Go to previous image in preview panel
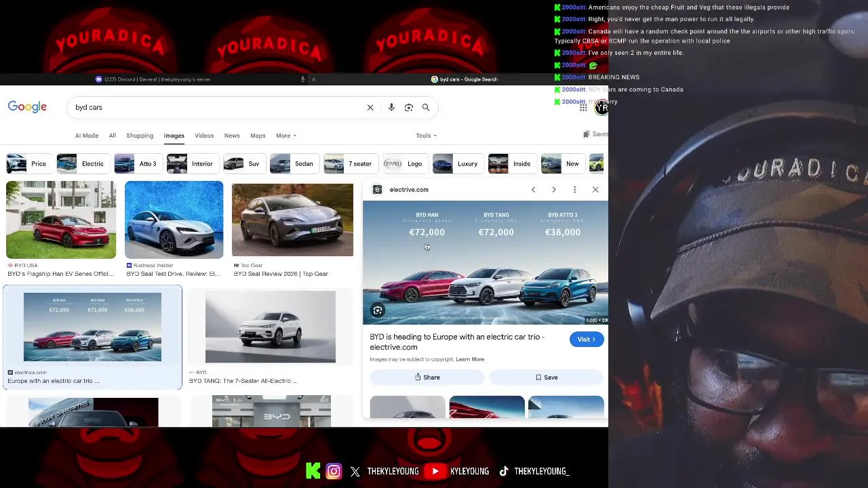 533,190
